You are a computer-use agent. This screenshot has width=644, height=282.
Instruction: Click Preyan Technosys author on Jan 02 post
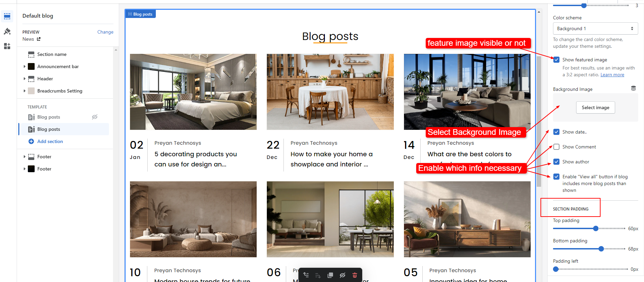tap(178, 143)
